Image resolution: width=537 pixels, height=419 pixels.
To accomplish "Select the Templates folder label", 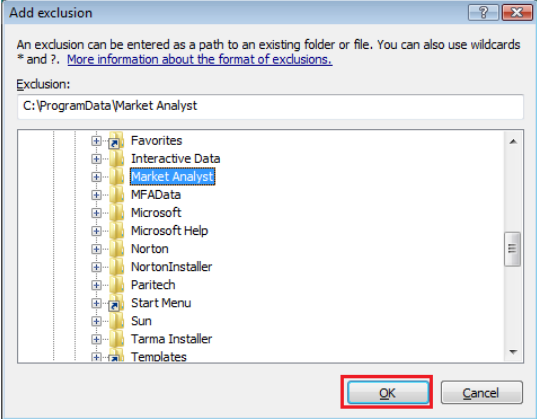I will point(159,356).
